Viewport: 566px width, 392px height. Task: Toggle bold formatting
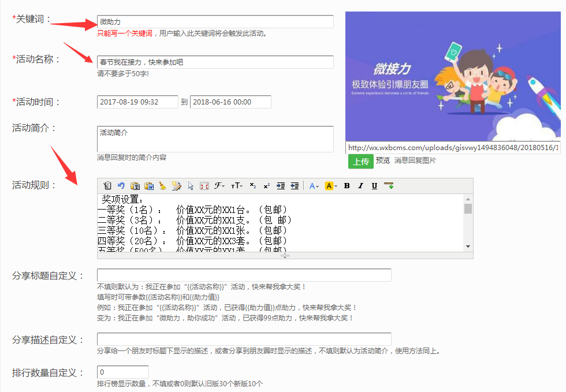pyautogui.click(x=347, y=185)
